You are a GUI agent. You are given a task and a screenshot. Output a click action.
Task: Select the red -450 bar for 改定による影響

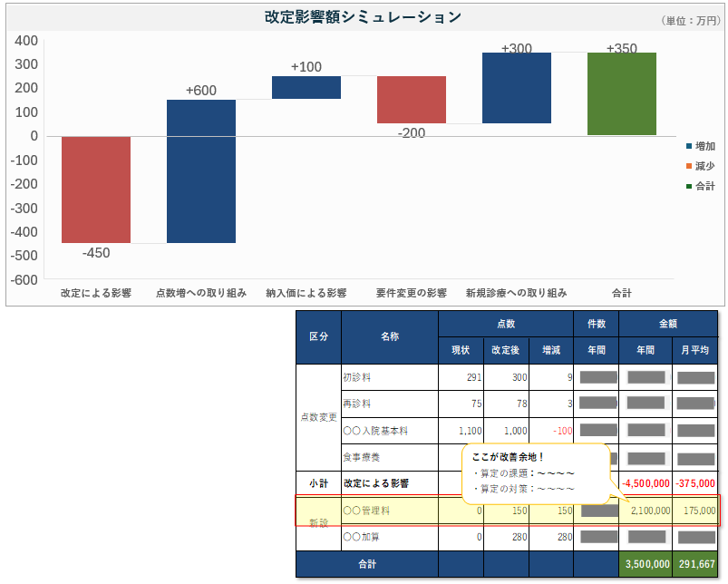tap(96, 190)
